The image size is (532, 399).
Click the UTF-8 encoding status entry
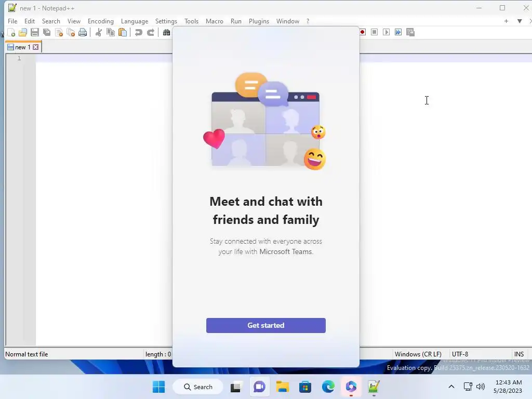click(460, 354)
